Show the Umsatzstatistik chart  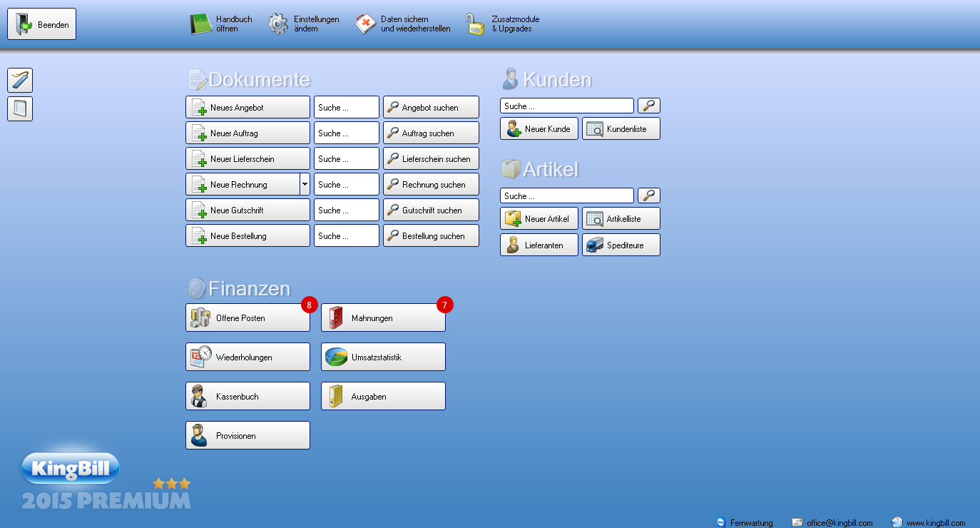tap(383, 357)
